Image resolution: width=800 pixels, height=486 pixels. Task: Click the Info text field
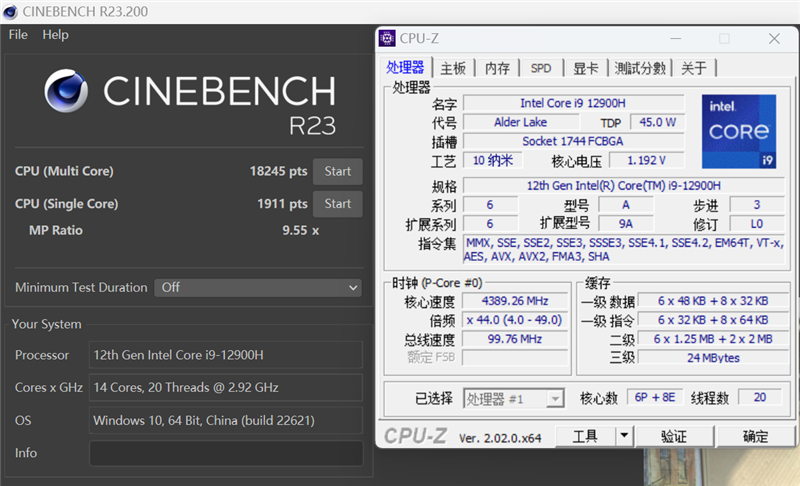click(226, 453)
